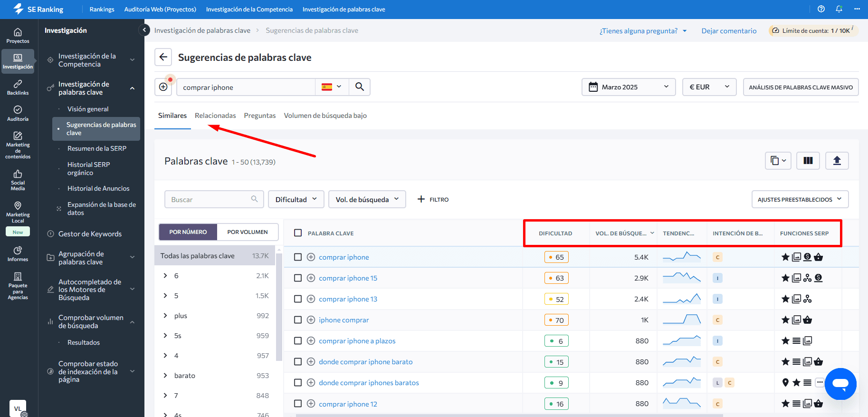This screenshot has width=868, height=417.
Task: Expand the '6' keyword group
Action: 165,276
